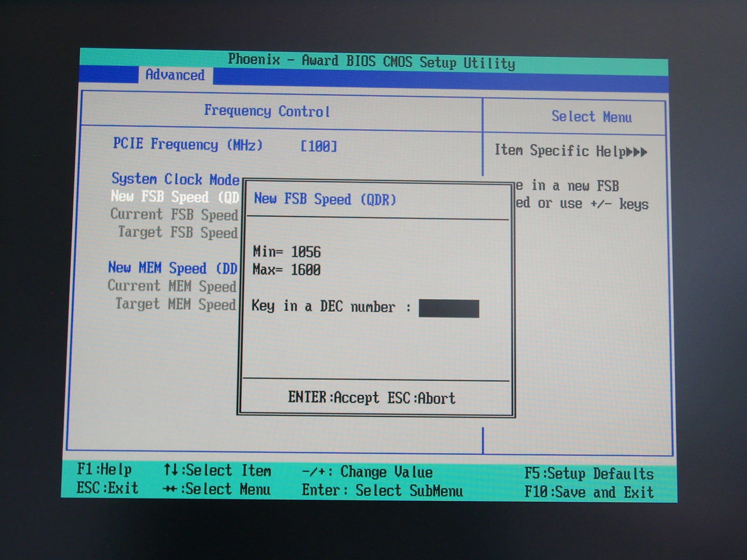Screen dimensions: 747x560
Task: Click F5:Setup Defaults hint
Action: [x=589, y=473]
